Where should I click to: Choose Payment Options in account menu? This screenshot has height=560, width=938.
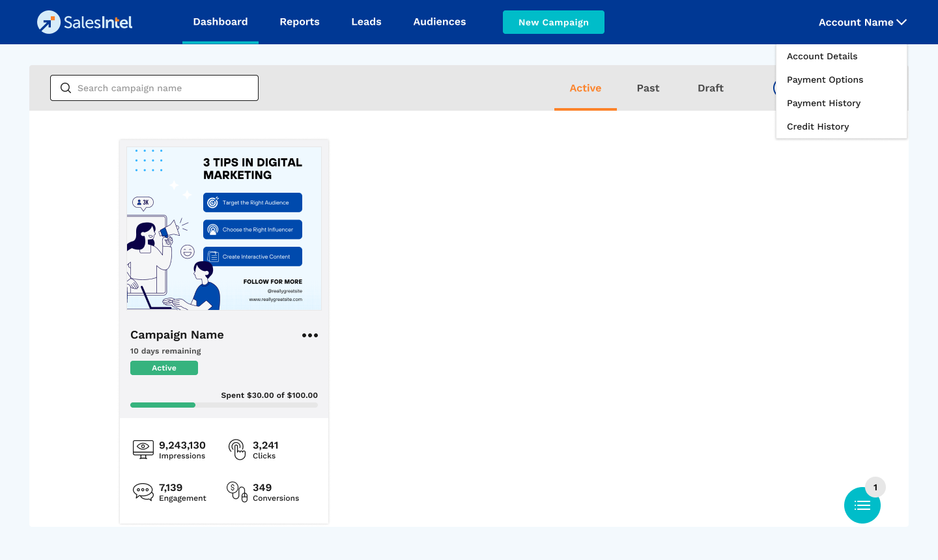coord(825,80)
